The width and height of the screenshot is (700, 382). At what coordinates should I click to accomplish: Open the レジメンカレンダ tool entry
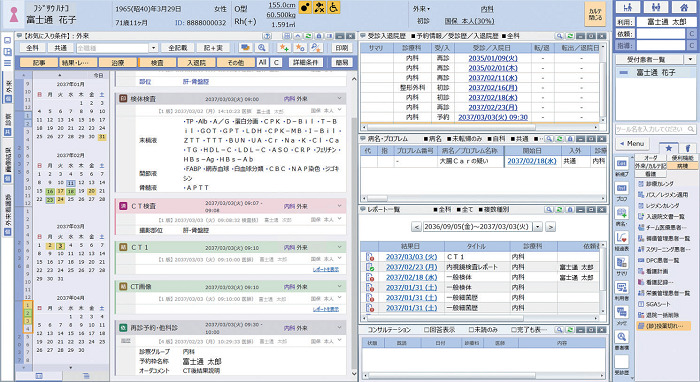658,206
